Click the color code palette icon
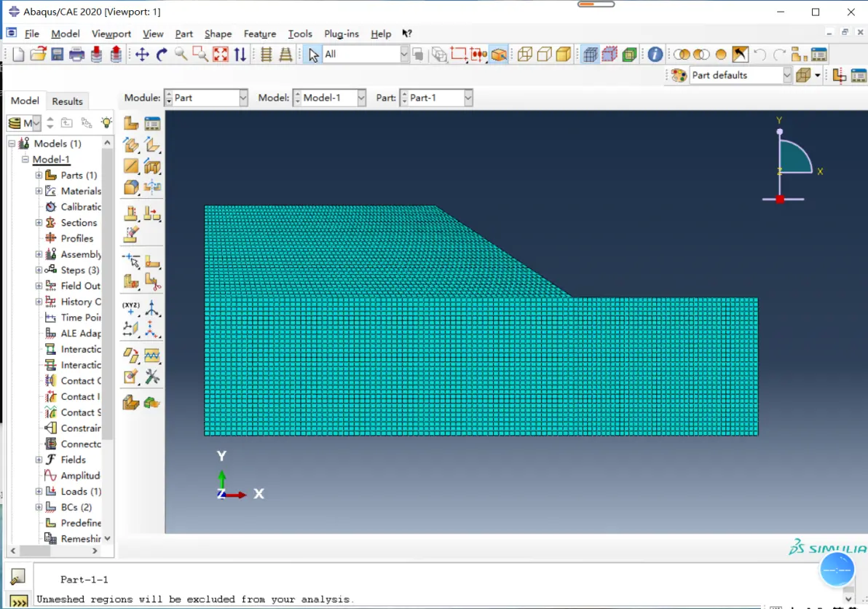 [x=679, y=75]
